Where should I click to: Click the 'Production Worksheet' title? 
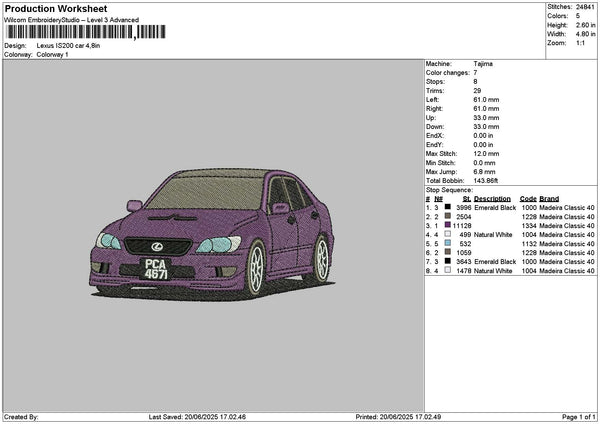pyautogui.click(x=56, y=9)
